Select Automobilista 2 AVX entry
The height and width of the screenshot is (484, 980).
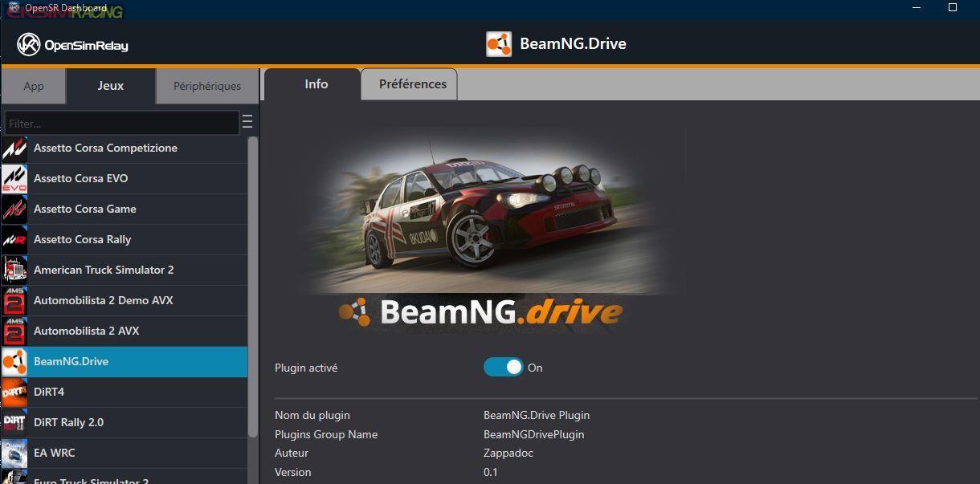(x=125, y=331)
